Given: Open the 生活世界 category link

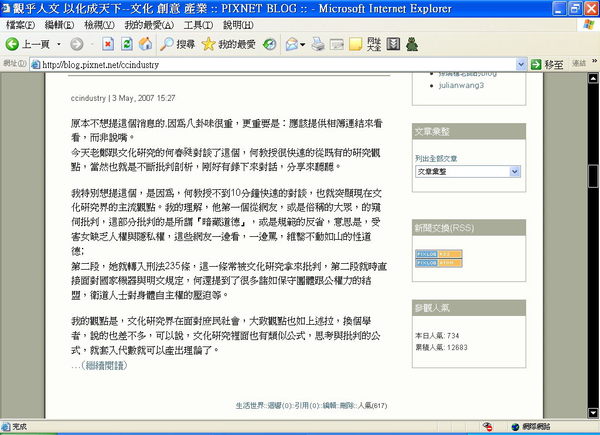Looking at the screenshot, I should click(x=249, y=406).
